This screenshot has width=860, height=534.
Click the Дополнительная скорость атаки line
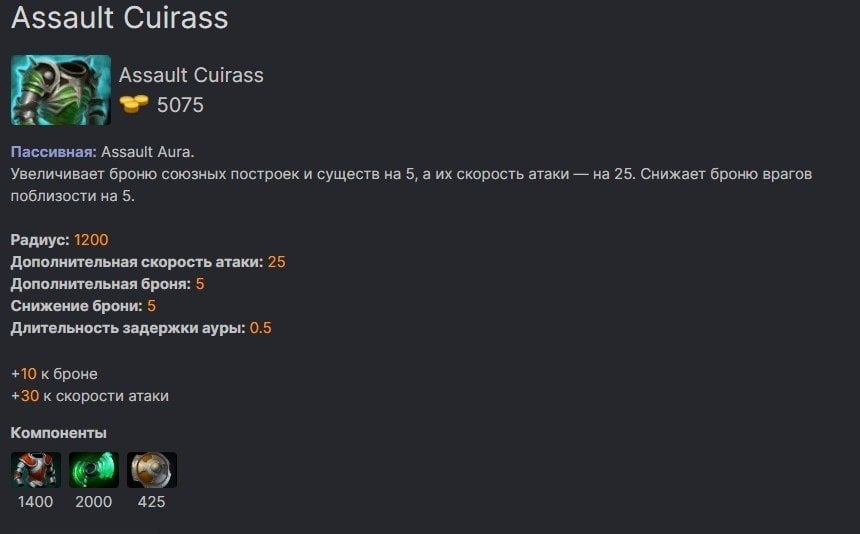(148, 262)
